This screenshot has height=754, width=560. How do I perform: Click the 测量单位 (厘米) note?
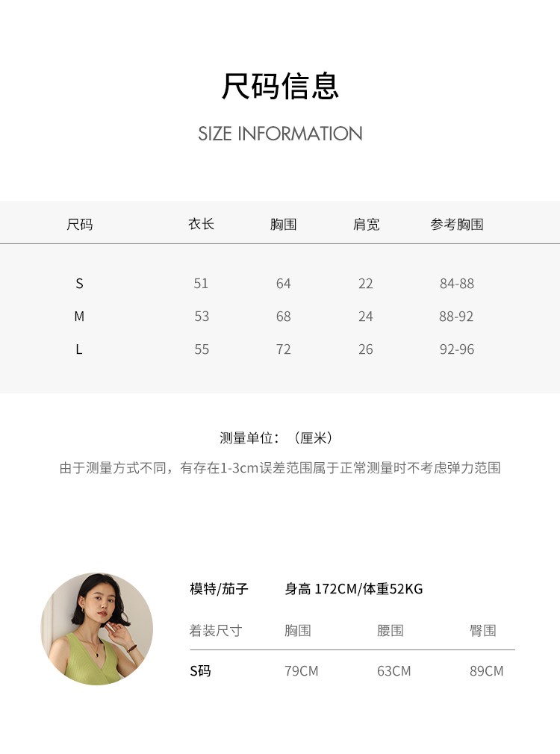tap(276, 438)
